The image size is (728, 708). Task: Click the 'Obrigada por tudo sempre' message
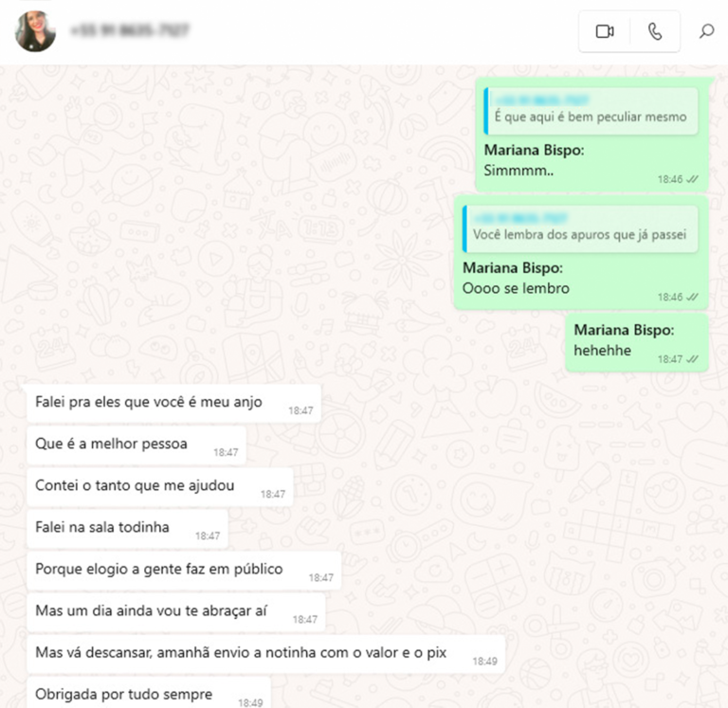(149, 693)
